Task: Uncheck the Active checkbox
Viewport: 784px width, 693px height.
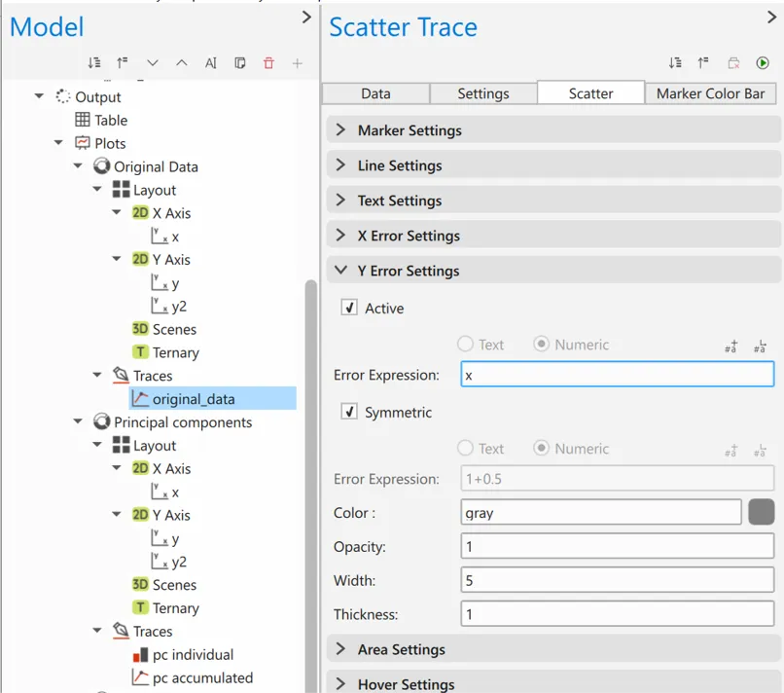Action: 349,308
